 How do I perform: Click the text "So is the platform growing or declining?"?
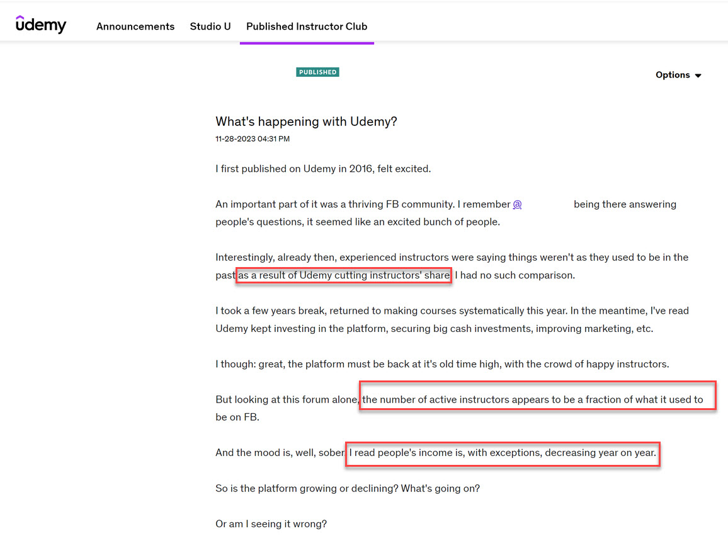tap(307, 488)
